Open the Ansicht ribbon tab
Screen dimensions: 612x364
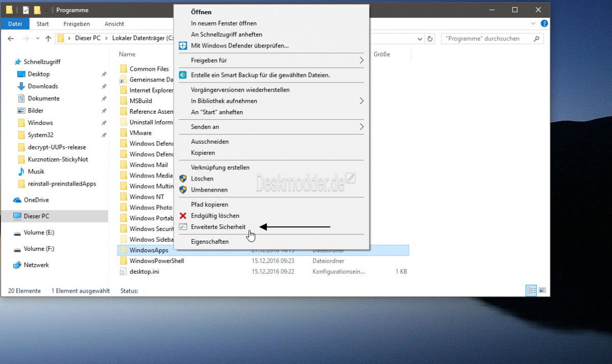pyautogui.click(x=114, y=23)
